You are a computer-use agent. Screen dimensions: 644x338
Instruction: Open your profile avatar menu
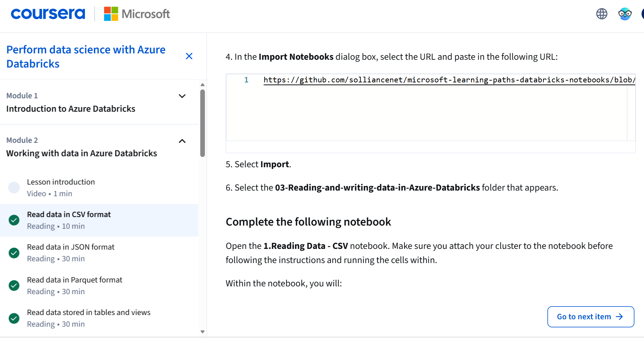point(643,14)
